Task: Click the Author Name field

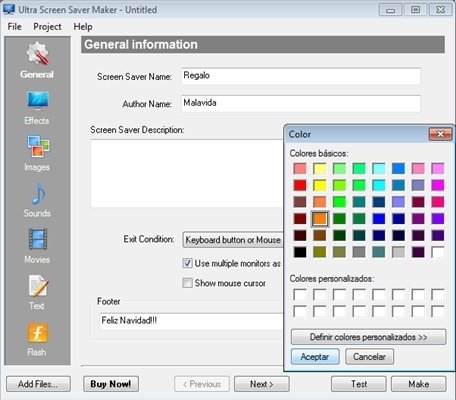Action: (x=301, y=103)
